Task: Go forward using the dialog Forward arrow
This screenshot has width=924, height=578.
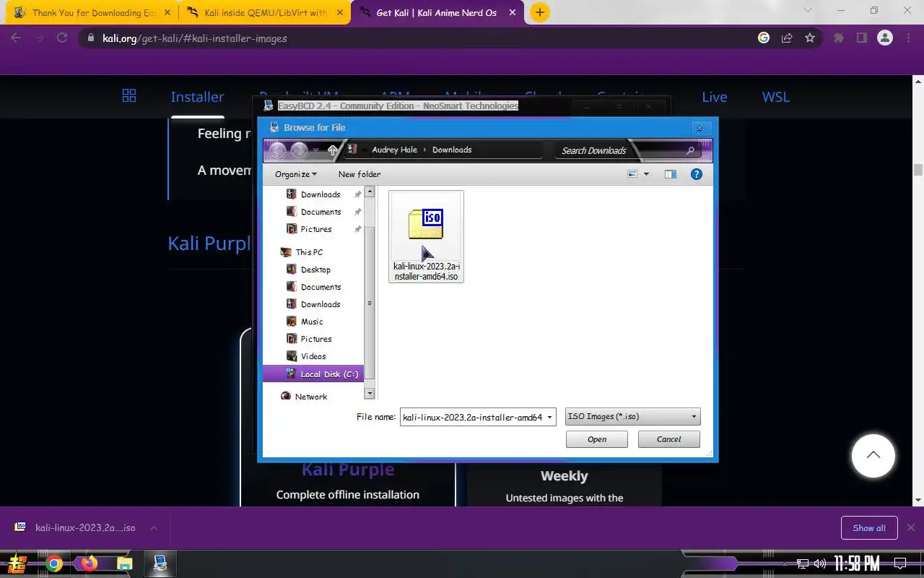Action: pyautogui.click(x=299, y=150)
